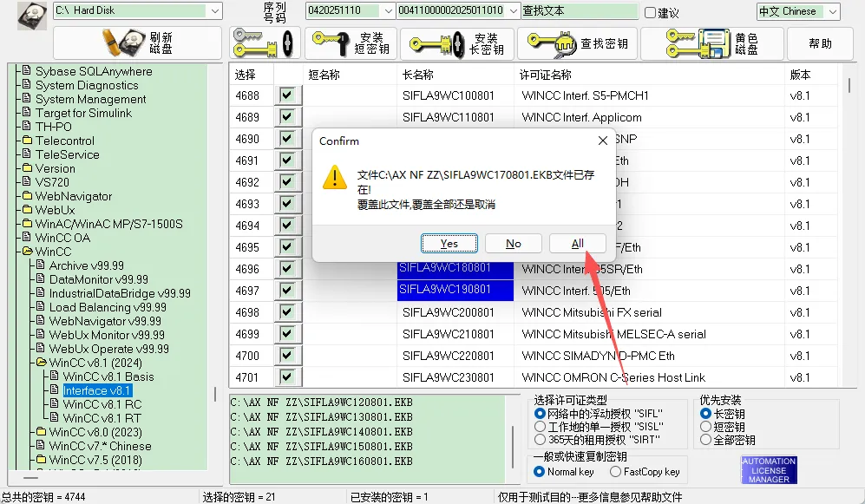Click the yellow disk button

[x=711, y=43]
